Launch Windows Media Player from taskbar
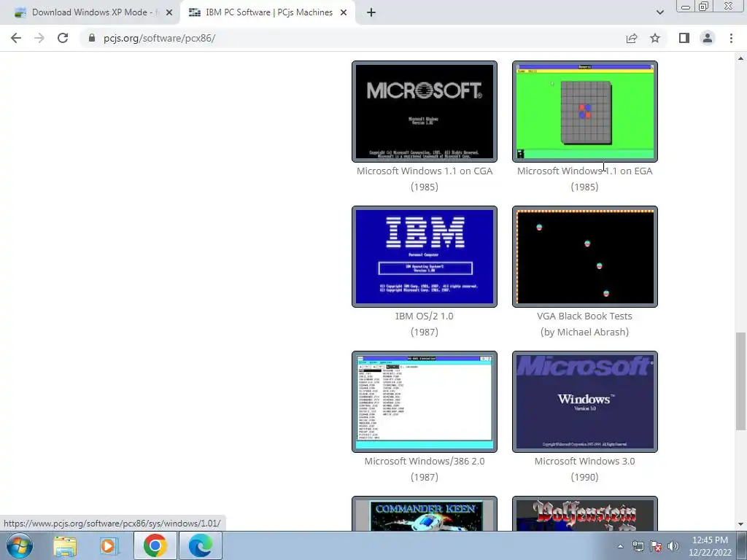Image resolution: width=747 pixels, height=560 pixels. tap(109, 545)
